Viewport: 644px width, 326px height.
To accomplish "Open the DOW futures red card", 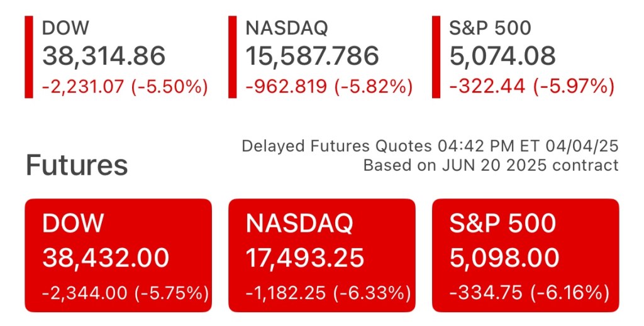I will click(118, 255).
